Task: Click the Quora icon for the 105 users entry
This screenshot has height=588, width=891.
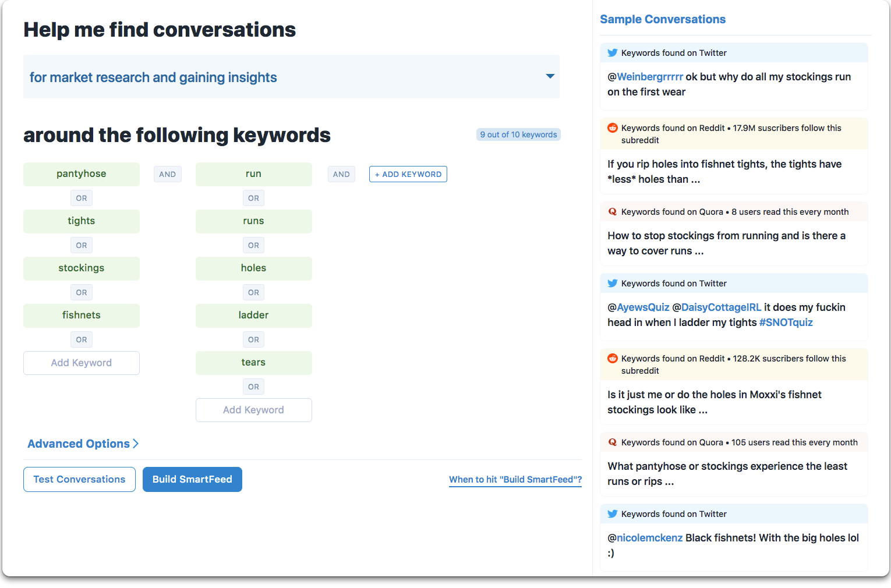Action: pyautogui.click(x=612, y=442)
